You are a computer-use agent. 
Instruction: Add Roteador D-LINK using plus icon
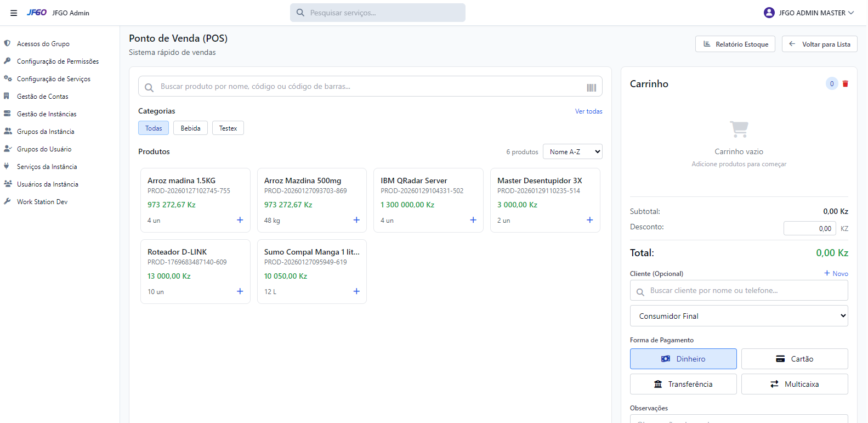click(x=240, y=291)
